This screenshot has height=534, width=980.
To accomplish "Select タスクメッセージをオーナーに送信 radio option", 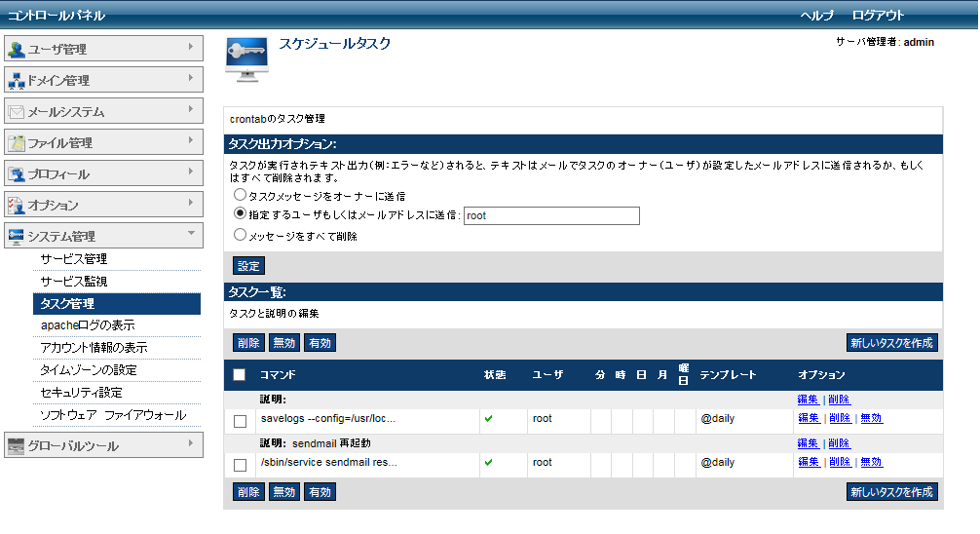I will click(x=240, y=196).
